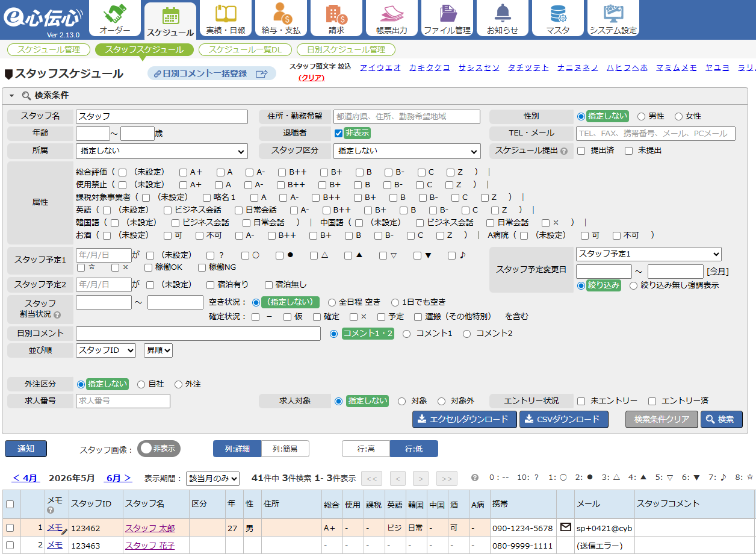
Task: Filter staff by アイウエオ link
Action: (x=380, y=67)
